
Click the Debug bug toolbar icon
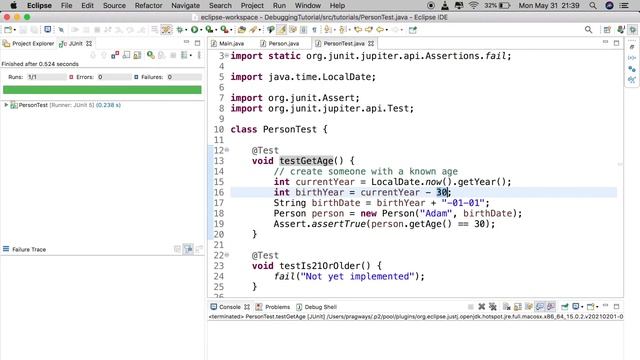point(180,30)
